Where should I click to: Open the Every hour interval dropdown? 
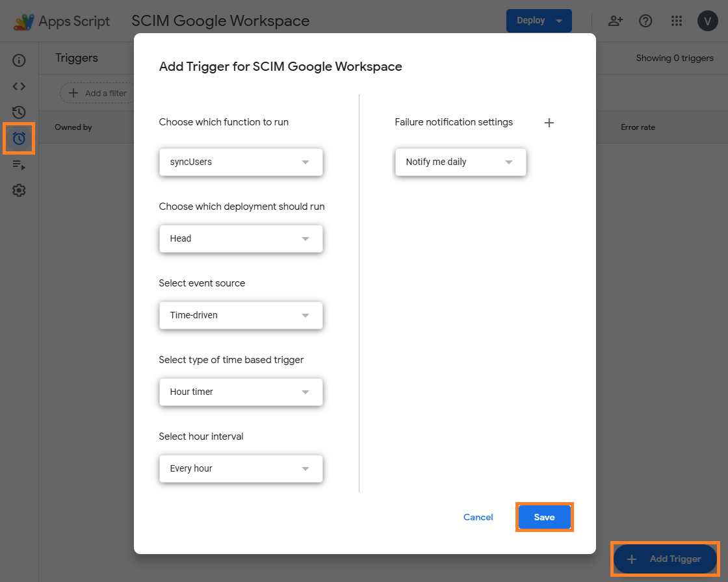(x=240, y=468)
